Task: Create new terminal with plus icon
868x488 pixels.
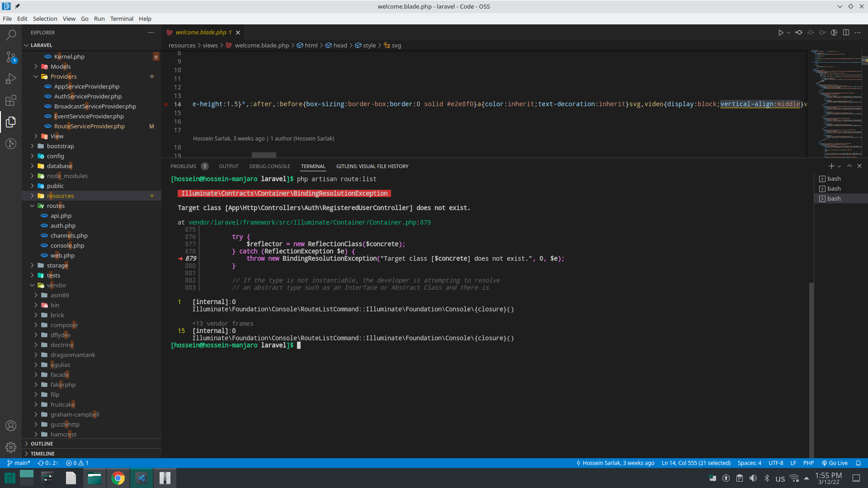Action: tap(831, 166)
